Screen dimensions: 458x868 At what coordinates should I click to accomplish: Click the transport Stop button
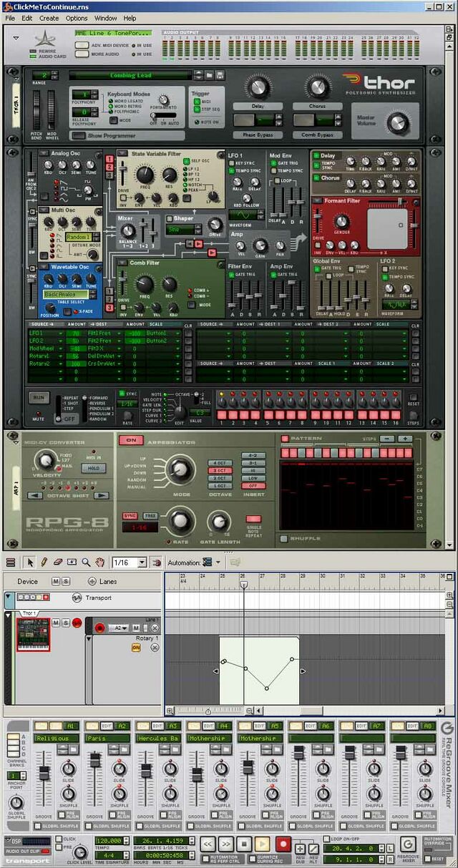244,844
